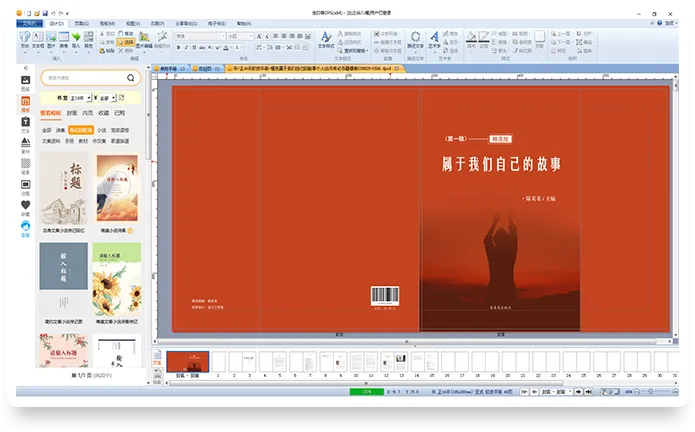Open the 文件 menu
Screen dimensions: 695x432
[x=31, y=22]
